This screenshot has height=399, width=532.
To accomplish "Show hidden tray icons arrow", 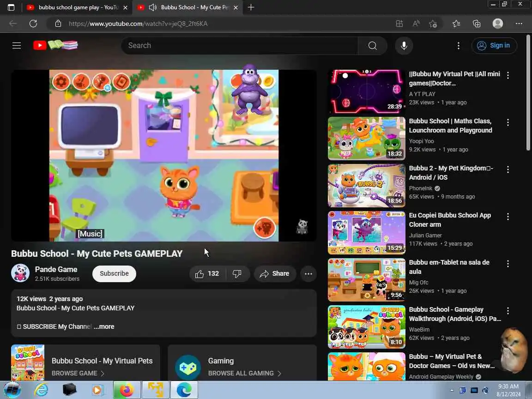I will (x=452, y=391).
